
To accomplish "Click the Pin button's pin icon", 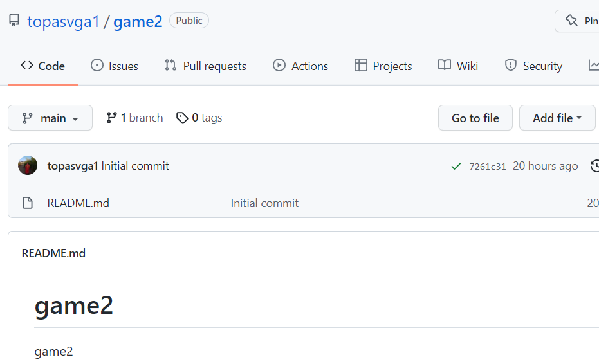I will tap(571, 21).
